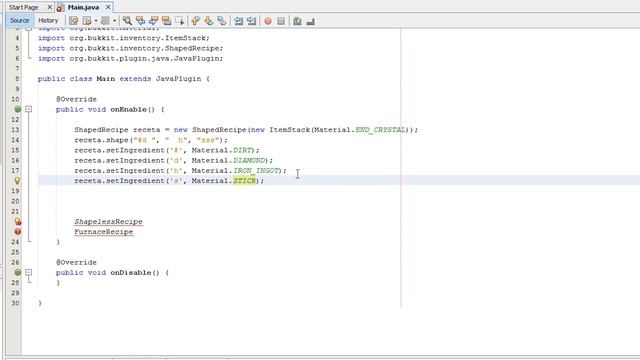Toggle Bookmark on current line icon
The width and height of the screenshot is (640, 360).
(222, 21)
